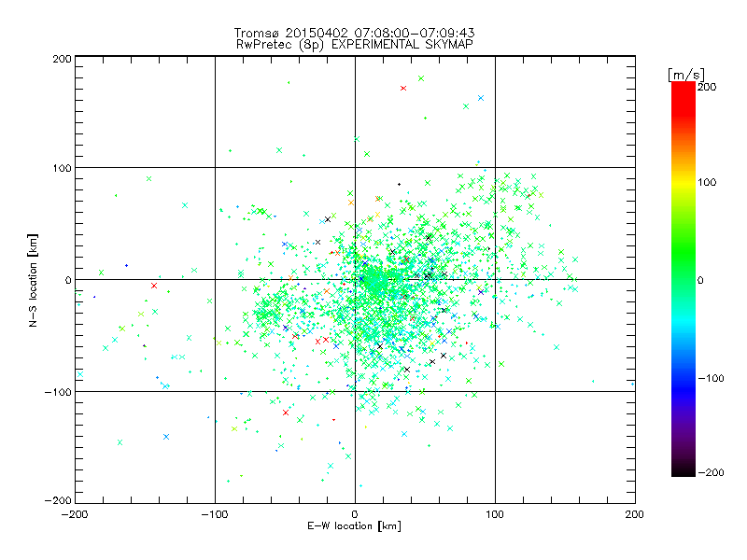Click the "N-S location [km]" axis label
This screenshot has height=560, width=747.
33,281
